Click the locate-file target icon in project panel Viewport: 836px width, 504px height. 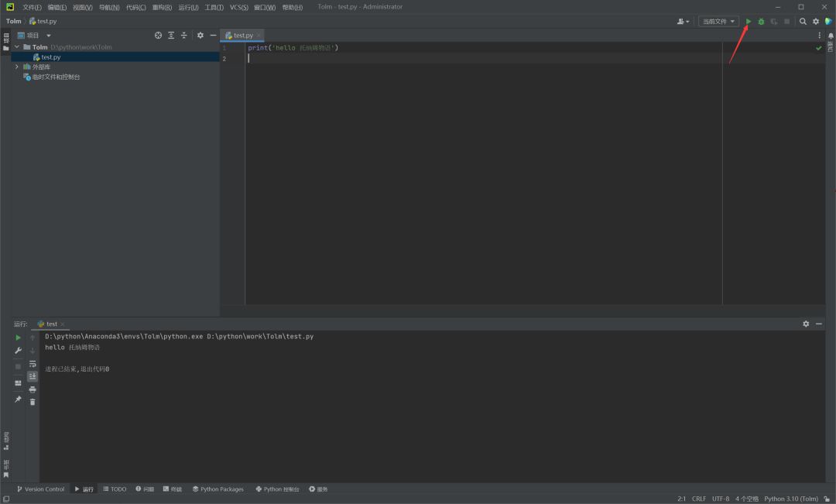coord(158,36)
